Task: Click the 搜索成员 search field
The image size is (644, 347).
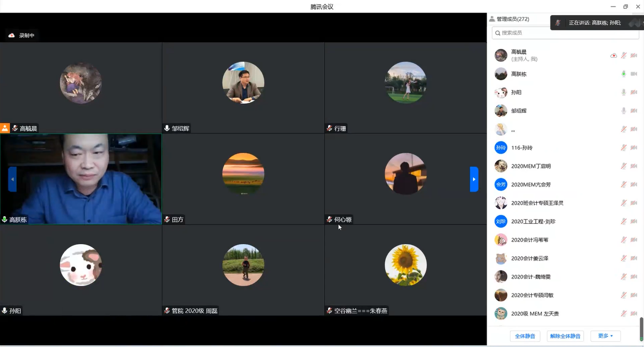Action: [568, 33]
